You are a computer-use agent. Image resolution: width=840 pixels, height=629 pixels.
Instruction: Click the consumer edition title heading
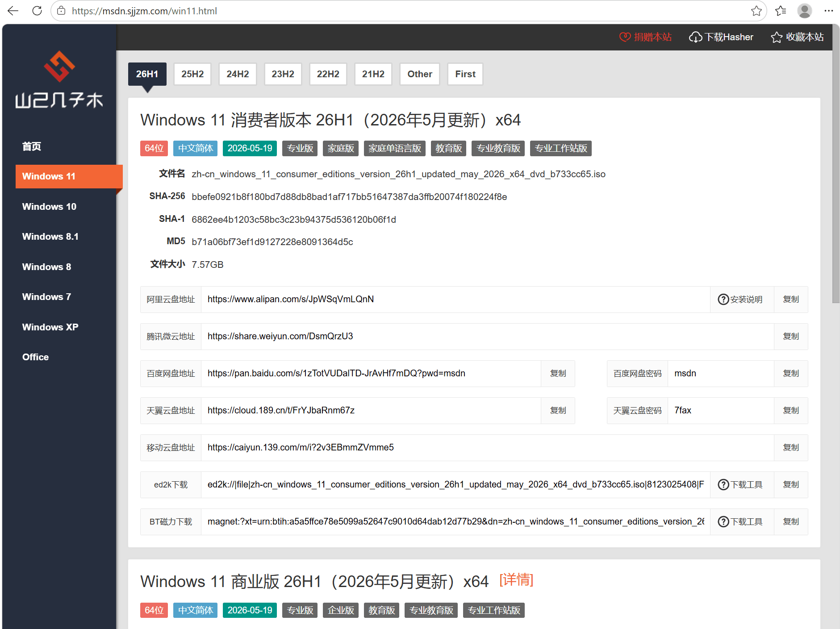pyautogui.click(x=330, y=120)
